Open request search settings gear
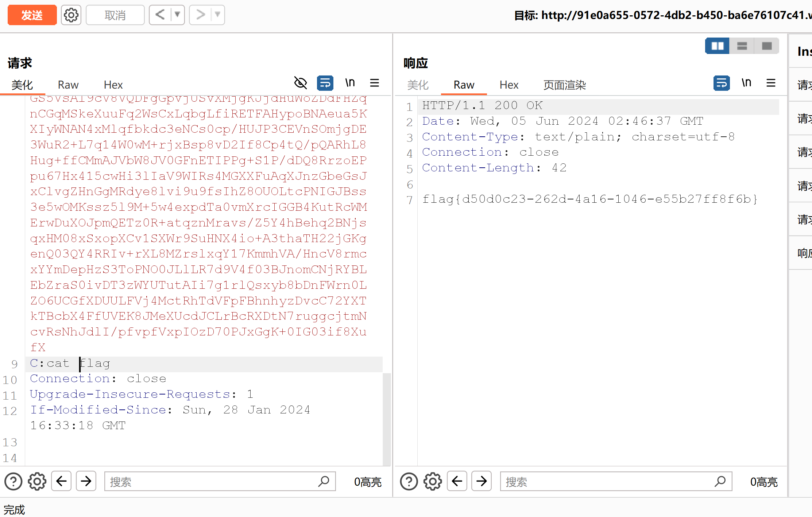The image size is (812, 517). coord(37,482)
